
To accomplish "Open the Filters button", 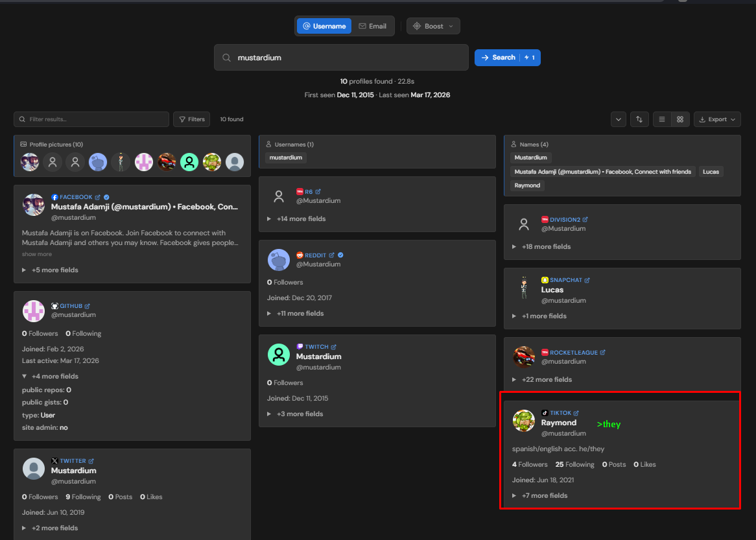I will (191, 119).
